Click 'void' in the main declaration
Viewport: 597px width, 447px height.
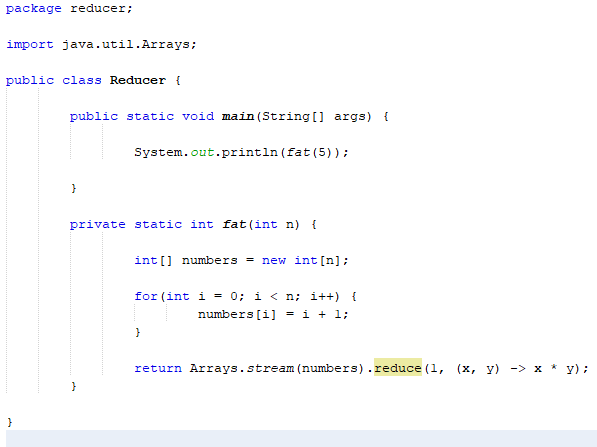click(x=198, y=116)
